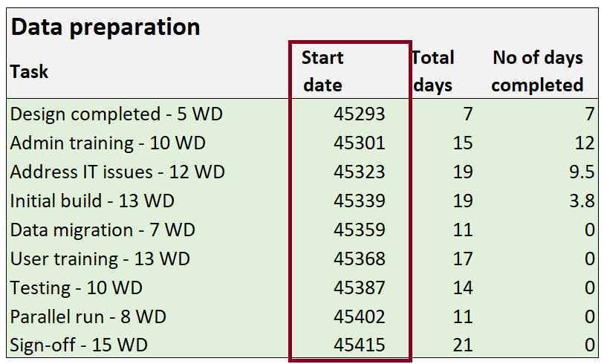This screenshot has width=604, height=364.
Task: Click start date value 45293
Action: 360,114
